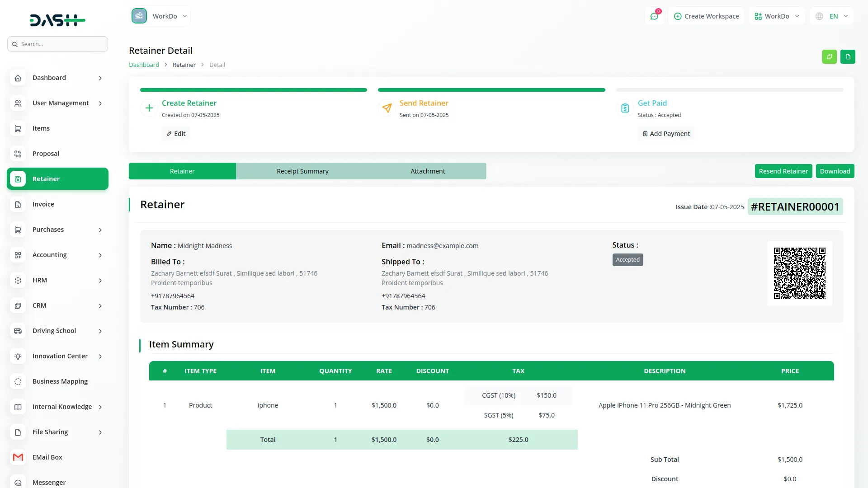
Task: Open EMail Box from sidebar
Action: [x=47, y=457]
